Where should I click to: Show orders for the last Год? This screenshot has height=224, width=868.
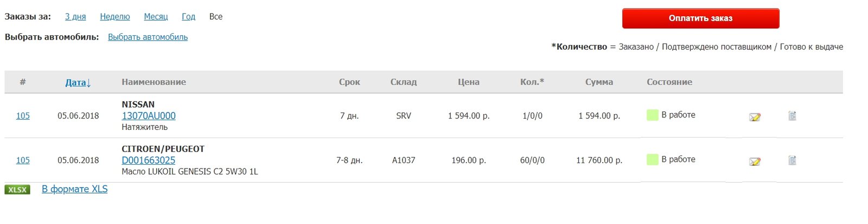(x=188, y=16)
